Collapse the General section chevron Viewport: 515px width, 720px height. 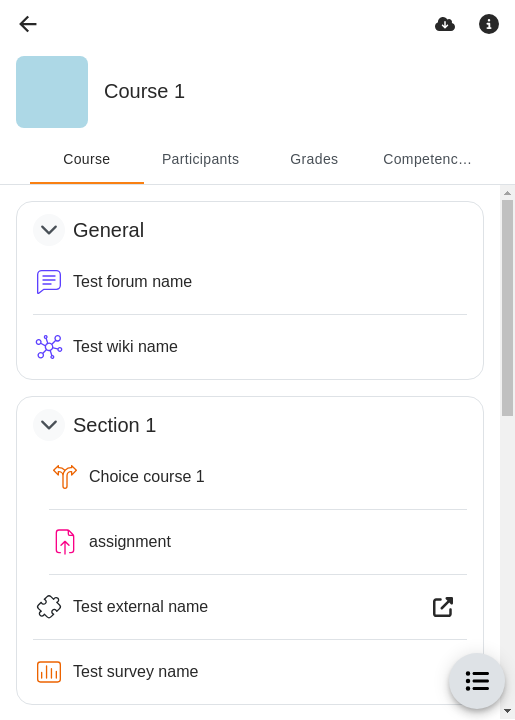tap(49, 230)
